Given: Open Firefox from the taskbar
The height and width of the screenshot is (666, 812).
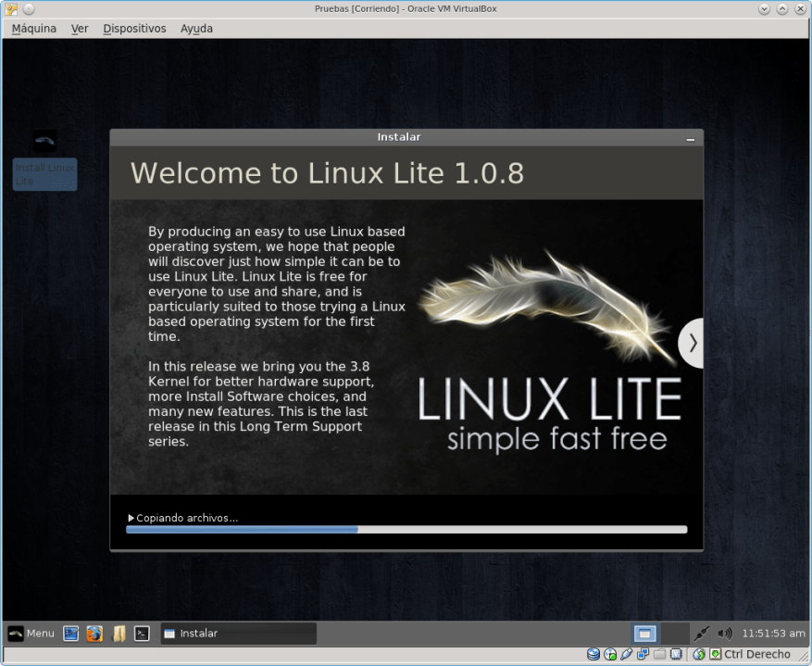Looking at the screenshot, I should coord(94,634).
